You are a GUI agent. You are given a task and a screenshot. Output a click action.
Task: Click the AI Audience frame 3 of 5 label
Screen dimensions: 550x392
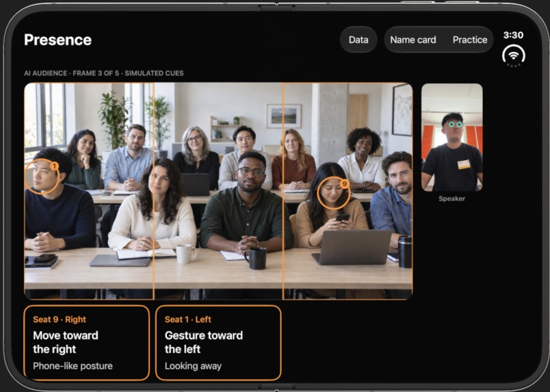pos(104,73)
